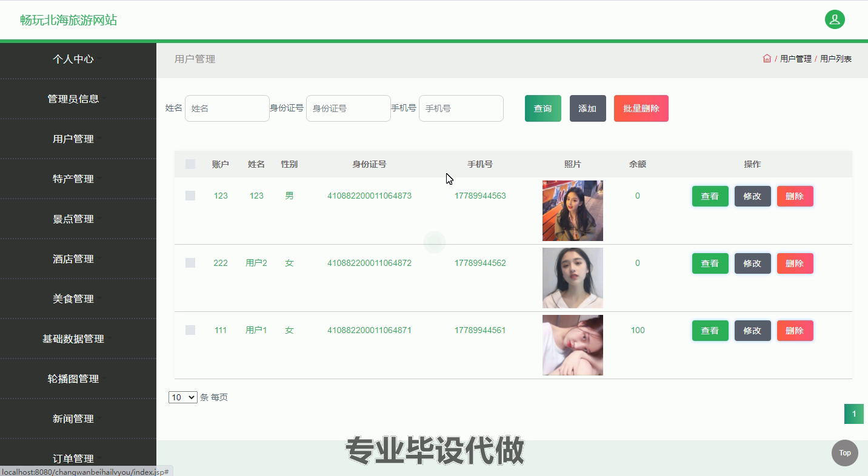Screen dimensions: 868x476
Task: Click phone number 17789944562
Action: click(x=480, y=263)
